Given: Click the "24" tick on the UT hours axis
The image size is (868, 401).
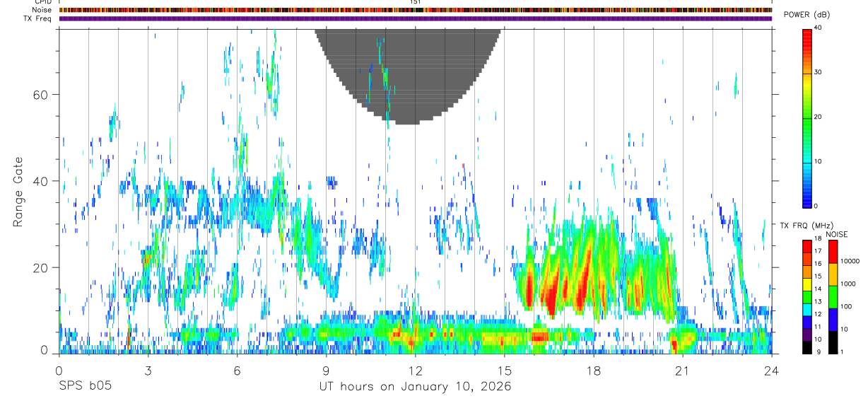Looking at the screenshot, I should (x=772, y=371).
